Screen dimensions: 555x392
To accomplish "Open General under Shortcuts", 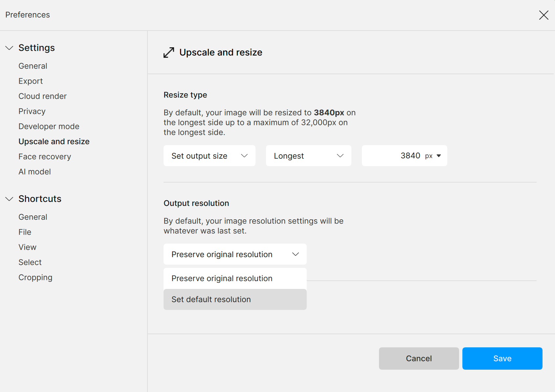I will coord(33,217).
